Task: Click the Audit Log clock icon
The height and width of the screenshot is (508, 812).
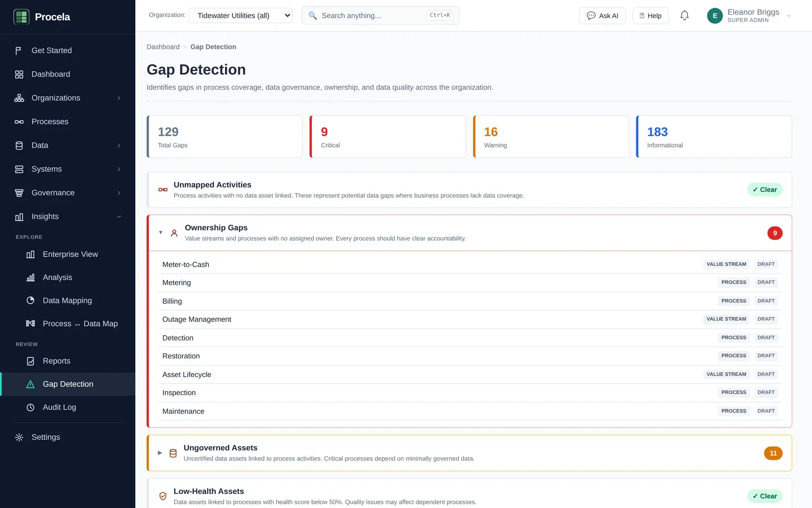Action: point(30,407)
